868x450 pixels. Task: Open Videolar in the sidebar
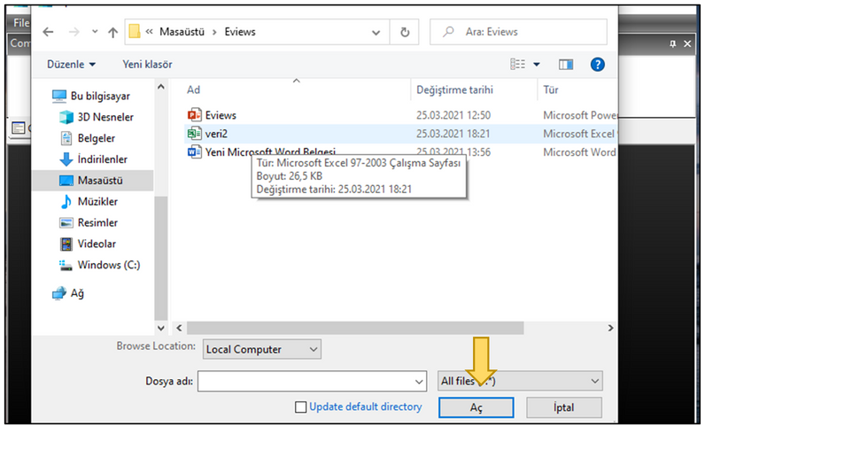tap(88, 244)
